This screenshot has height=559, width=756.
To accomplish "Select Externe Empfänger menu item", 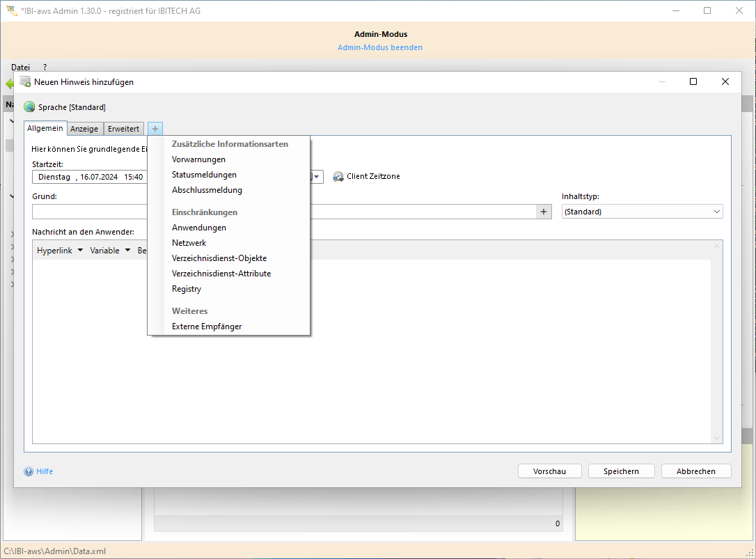I will (207, 326).
